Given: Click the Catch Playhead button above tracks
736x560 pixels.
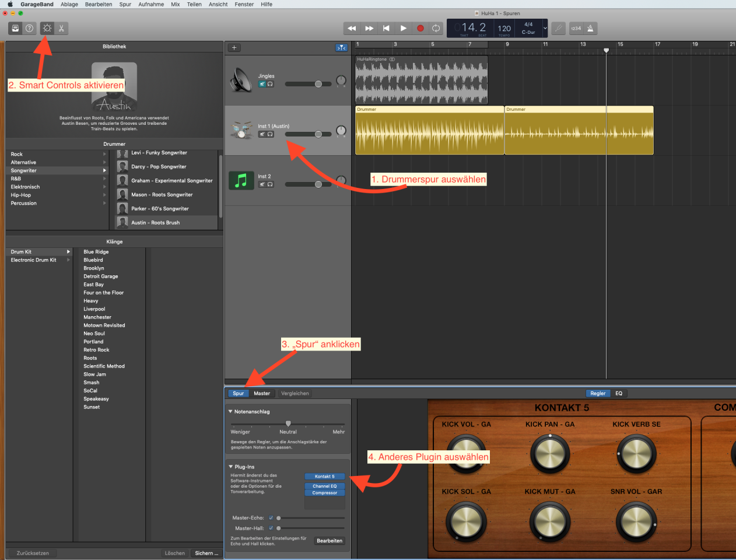Looking at the screenshot, I should [x=342, y=48].
